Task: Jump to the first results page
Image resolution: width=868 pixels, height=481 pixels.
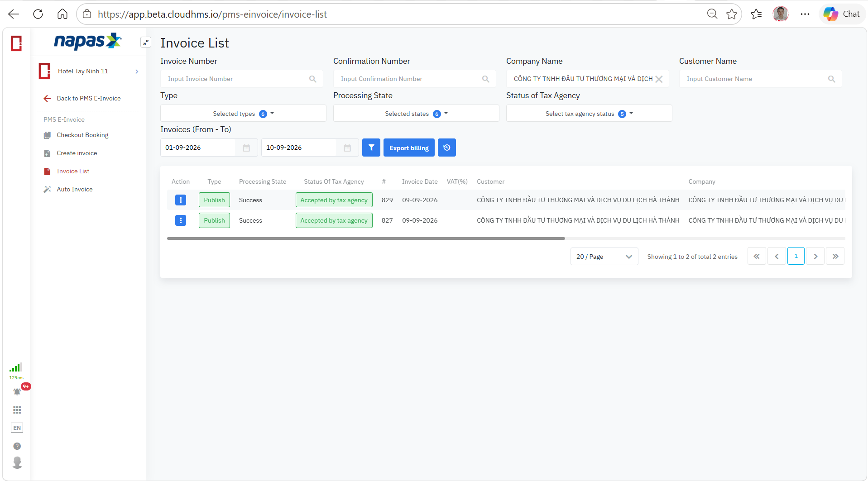Action: pyautogui.click(x=757, y=257)
